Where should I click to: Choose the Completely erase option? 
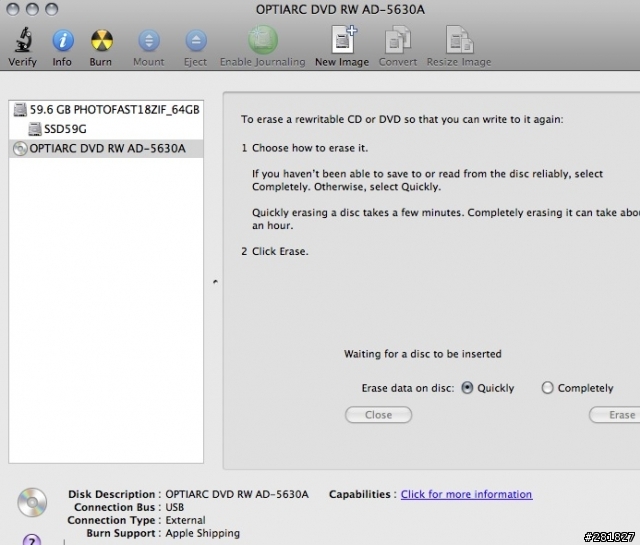(547, 387)
